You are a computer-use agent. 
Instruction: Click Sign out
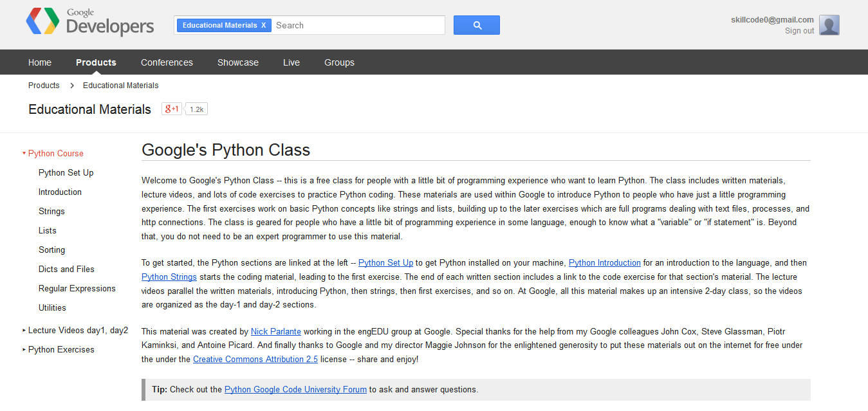pyautogui.click(x=799, y=30)
